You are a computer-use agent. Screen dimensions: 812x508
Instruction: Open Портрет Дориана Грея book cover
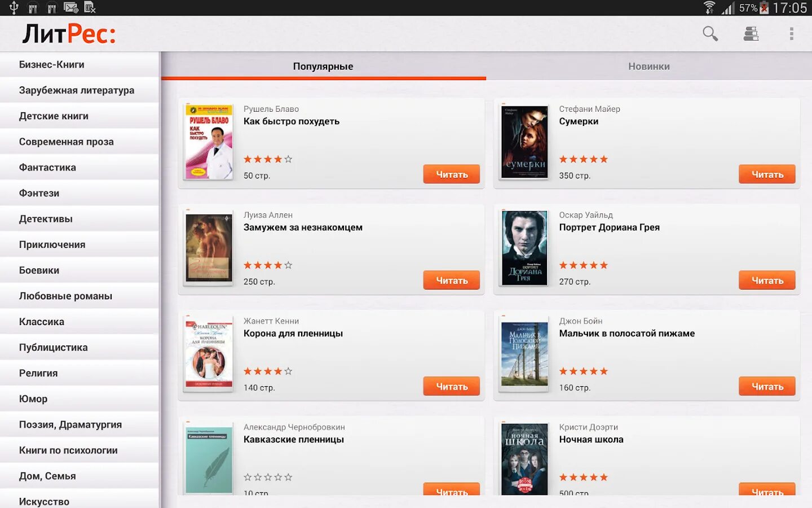click(x=524, y=248)
